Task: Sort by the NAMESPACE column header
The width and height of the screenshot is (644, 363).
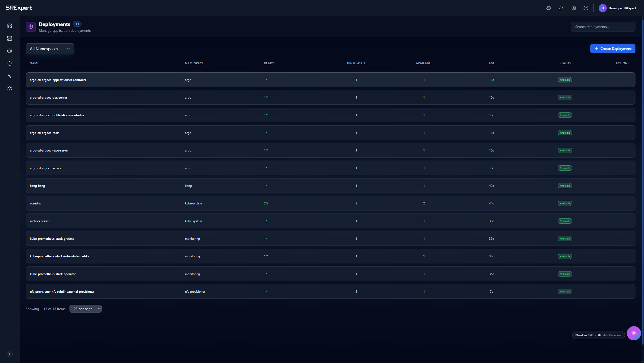Action: pos(194,63)
